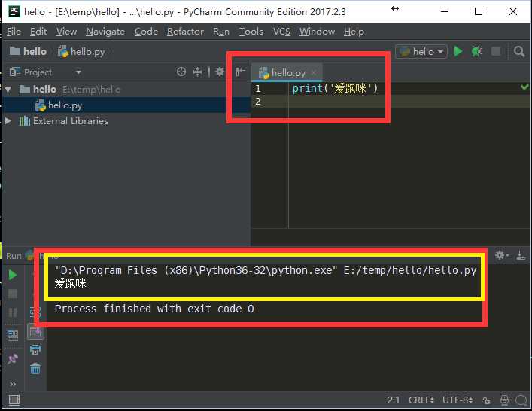The image size is (532, 411).
Task: Pin the Run tab
Action: point(13,359)
